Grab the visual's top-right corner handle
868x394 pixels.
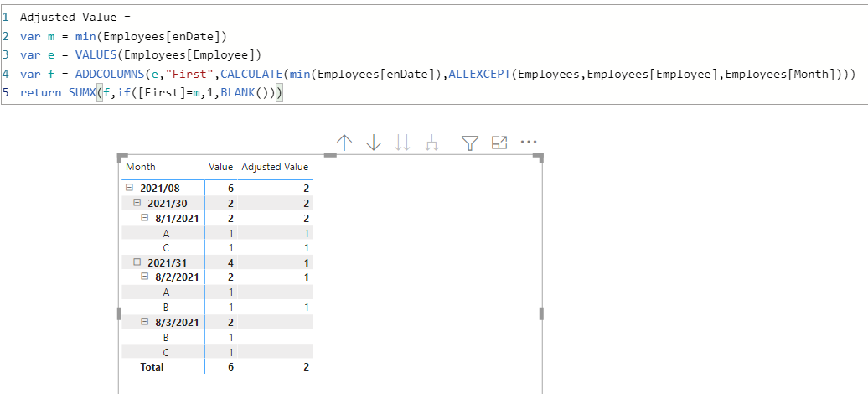[x=539, y=158]
